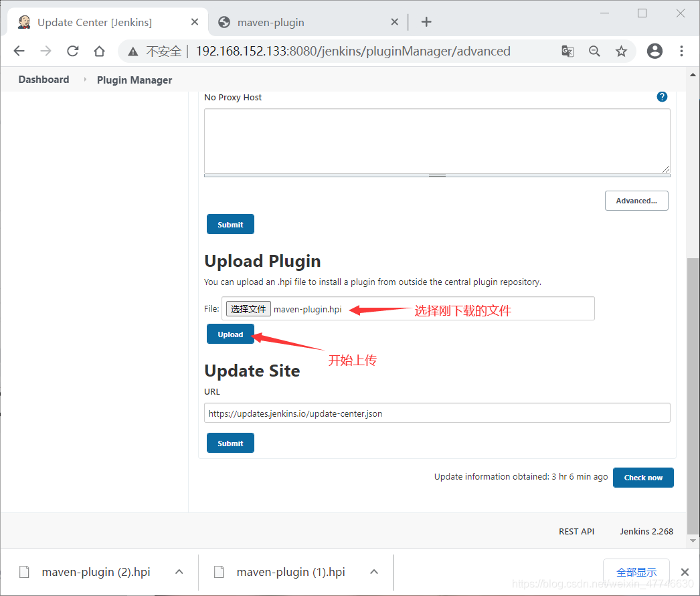
Task: Click the scrollbar down arrow
Action: (693, 540)
